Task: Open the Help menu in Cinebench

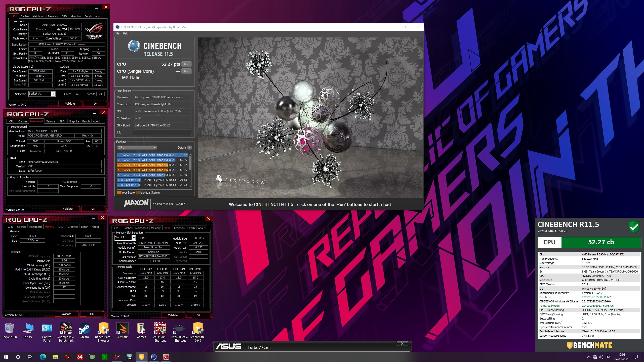Action: 126,33
